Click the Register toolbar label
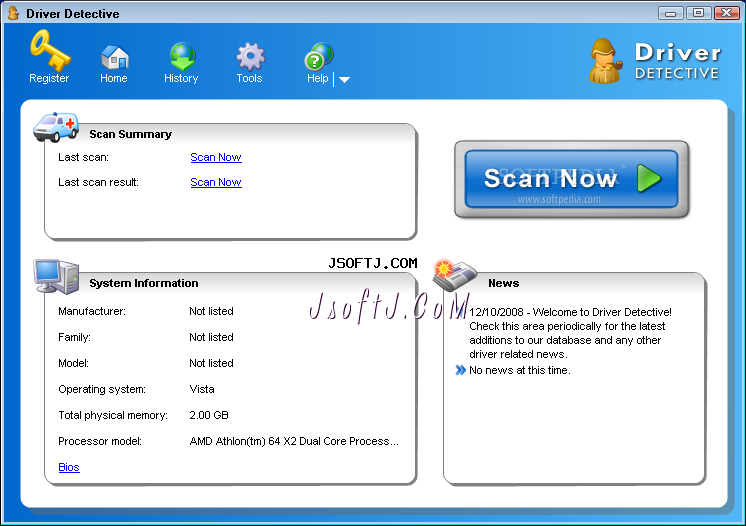This screenshot has width=746, height=526. coord(49,78)
